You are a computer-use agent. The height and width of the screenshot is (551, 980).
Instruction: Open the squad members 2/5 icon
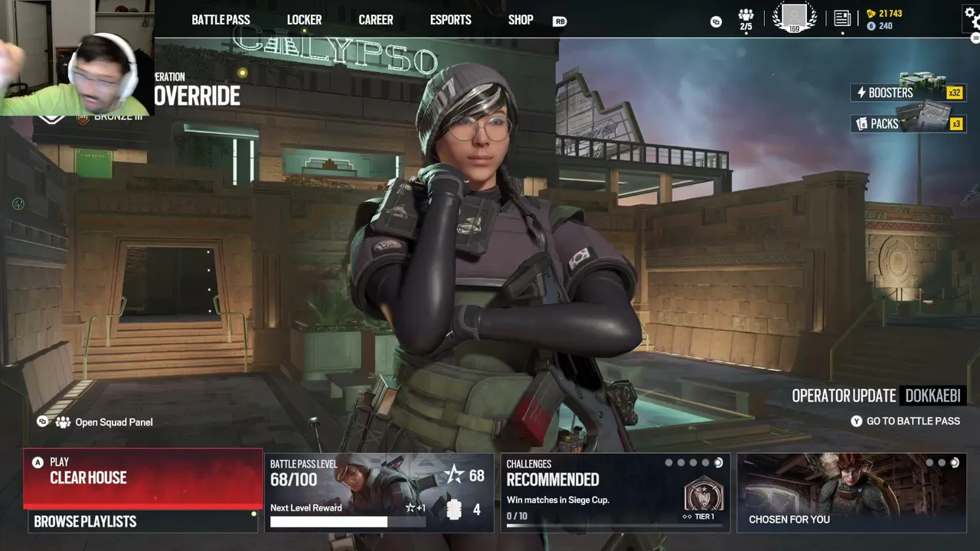click(746, 20)
